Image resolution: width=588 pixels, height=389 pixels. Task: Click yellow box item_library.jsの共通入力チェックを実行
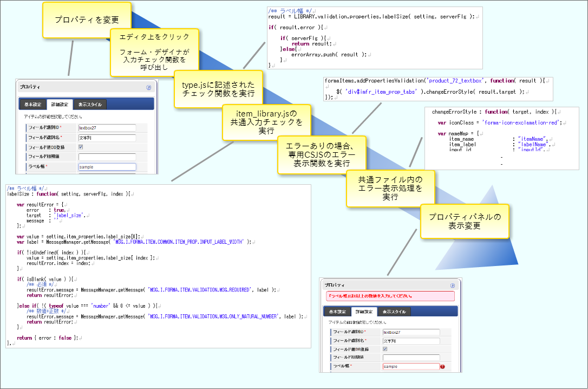(266, 122)
